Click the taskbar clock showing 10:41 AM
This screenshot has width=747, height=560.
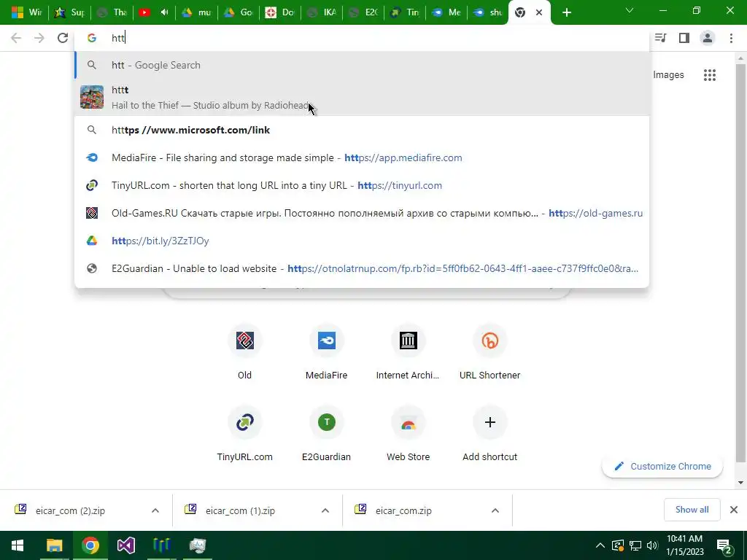[x=684, y=545]
